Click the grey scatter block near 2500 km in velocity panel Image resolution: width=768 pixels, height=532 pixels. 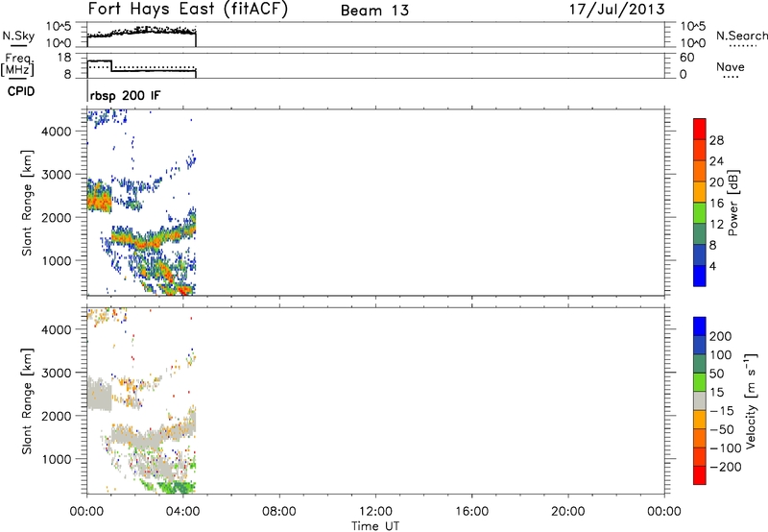(100, 395)
